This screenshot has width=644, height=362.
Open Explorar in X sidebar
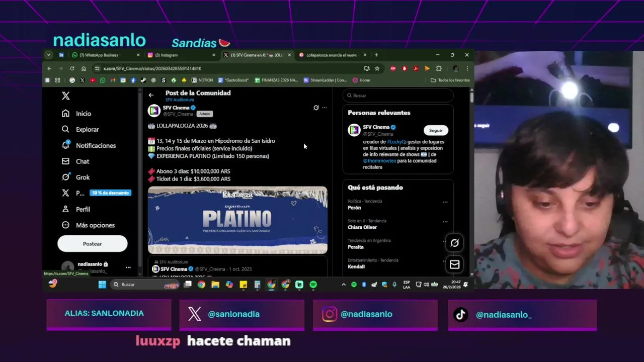coord(80,129)
